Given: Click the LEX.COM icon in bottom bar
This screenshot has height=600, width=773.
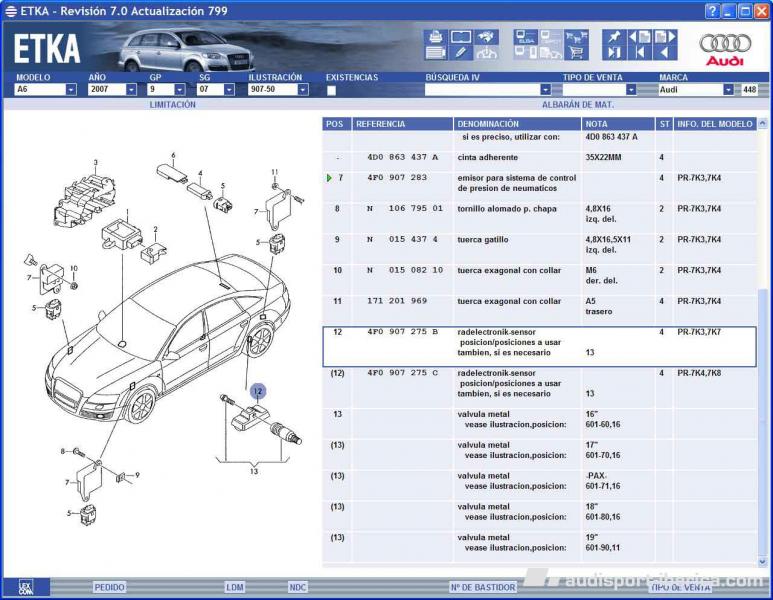Looking at the screenshot, I should [26, 587].
